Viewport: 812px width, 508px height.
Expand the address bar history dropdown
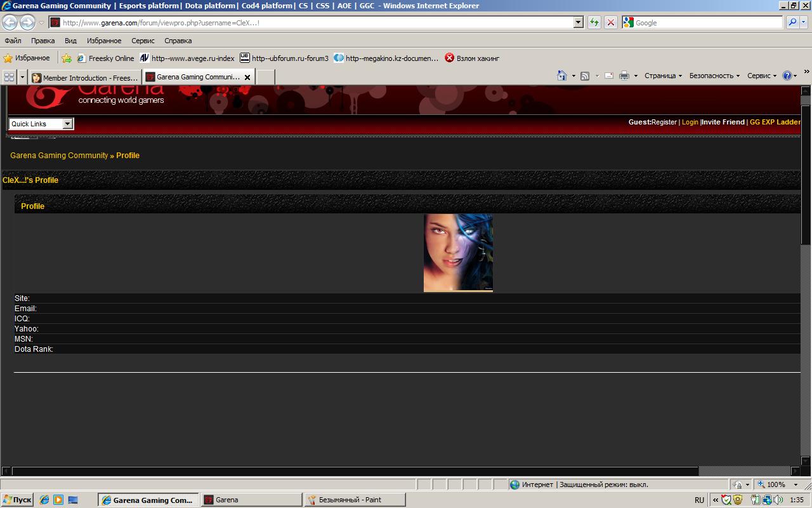(x=578, y=23)
